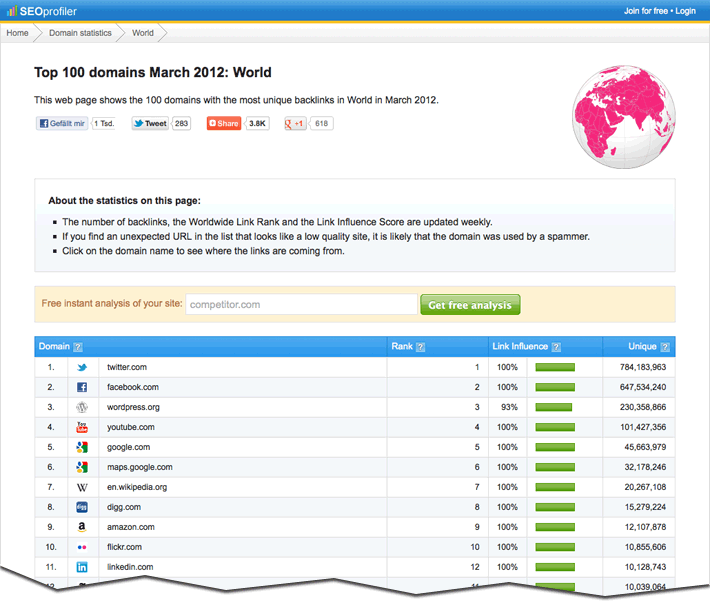Click the SEOprofiler logo

click(x=42, y=11)
